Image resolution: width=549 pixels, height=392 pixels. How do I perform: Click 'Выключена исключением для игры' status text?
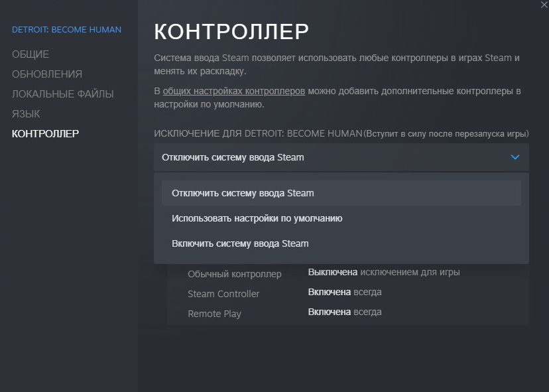(384, 272)
